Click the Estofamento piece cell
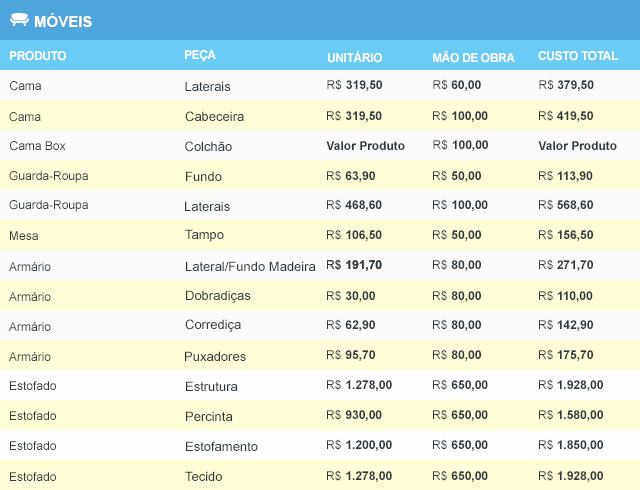The height and width of the screenshot is (490, 640). [221, 446]
